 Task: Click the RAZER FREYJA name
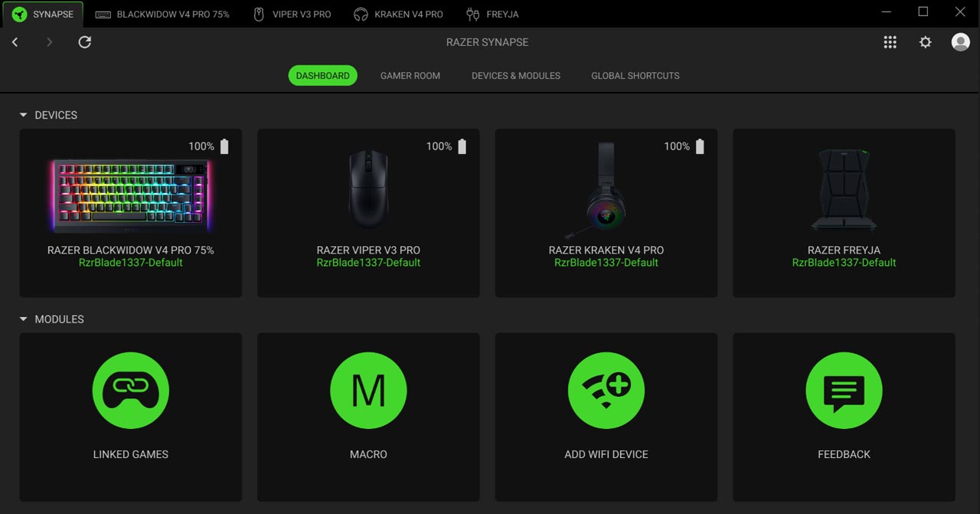tap(844, 250)
